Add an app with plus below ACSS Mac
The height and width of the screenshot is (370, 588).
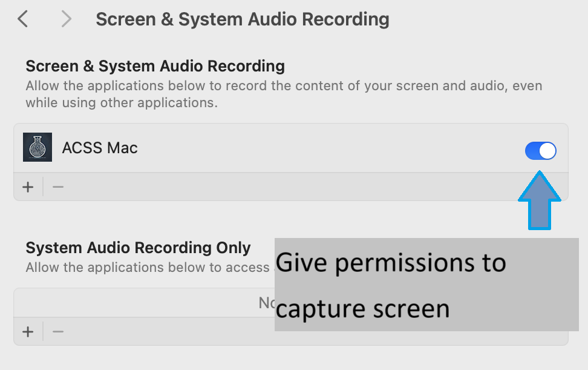click(x=28, y=187)
